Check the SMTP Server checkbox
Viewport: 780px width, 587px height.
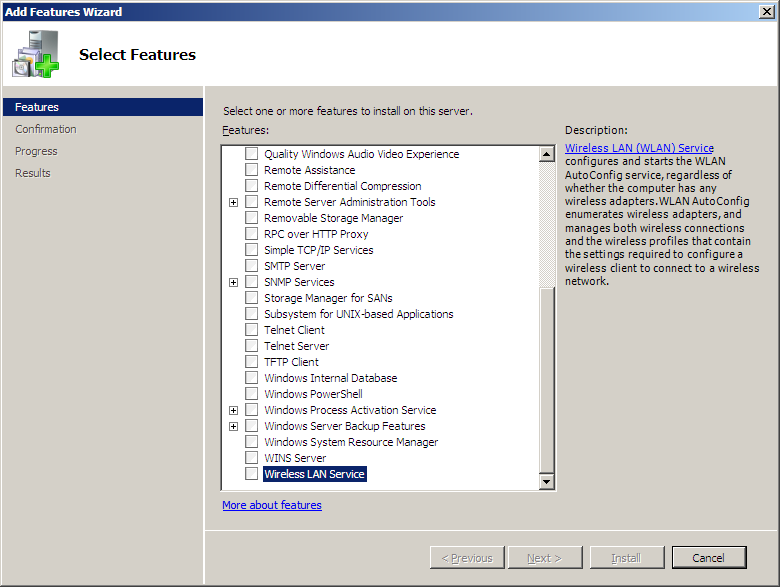pyautogui.click(x=252, y=265)
